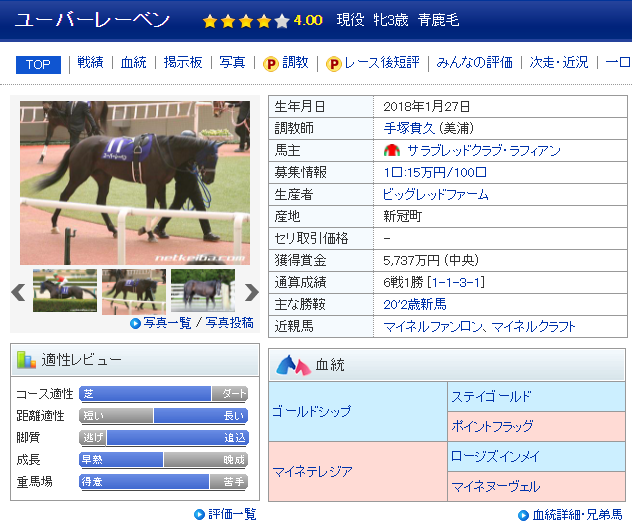Select the middle paddock thumbnail photo
632x530 pixels.
tap(134, 292)
